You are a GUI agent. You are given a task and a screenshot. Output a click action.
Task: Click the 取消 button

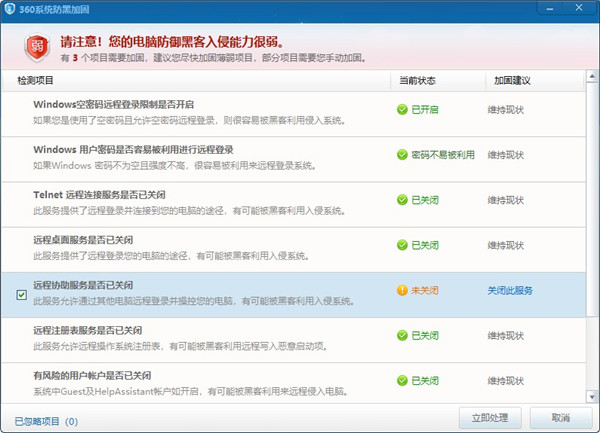pyautogui.click(x=561, y=418)
